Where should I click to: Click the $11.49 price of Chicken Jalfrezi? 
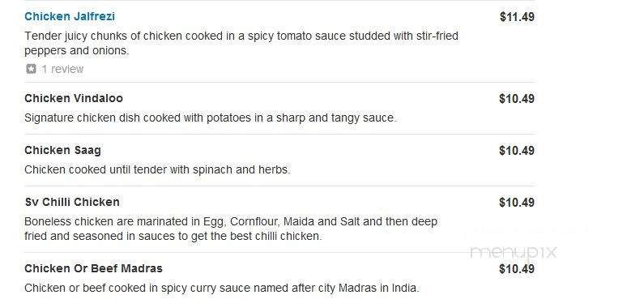pyautogui.click(x=517, y=17)
